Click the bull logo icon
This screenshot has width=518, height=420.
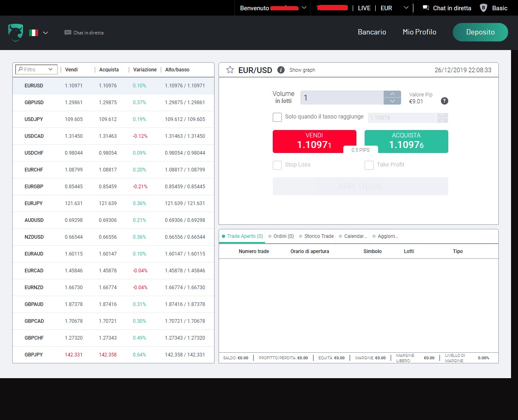pos(16,32)
